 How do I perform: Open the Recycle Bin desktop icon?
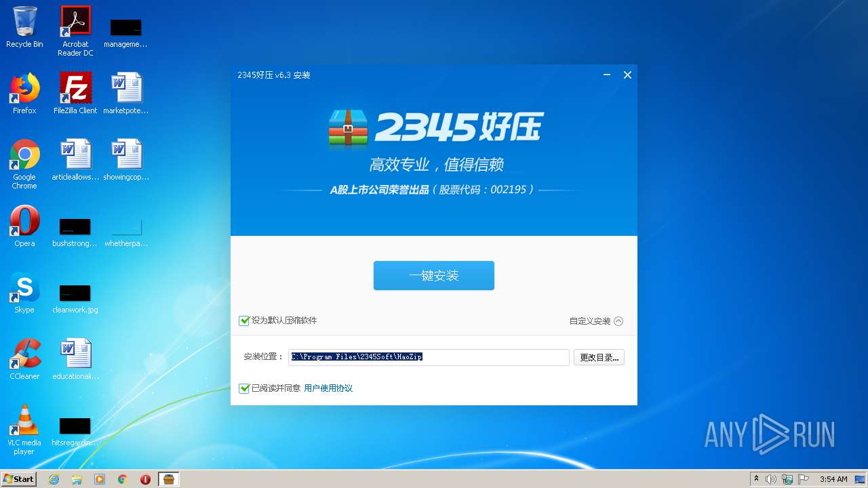pyautogui.click(x=24, y=28)
